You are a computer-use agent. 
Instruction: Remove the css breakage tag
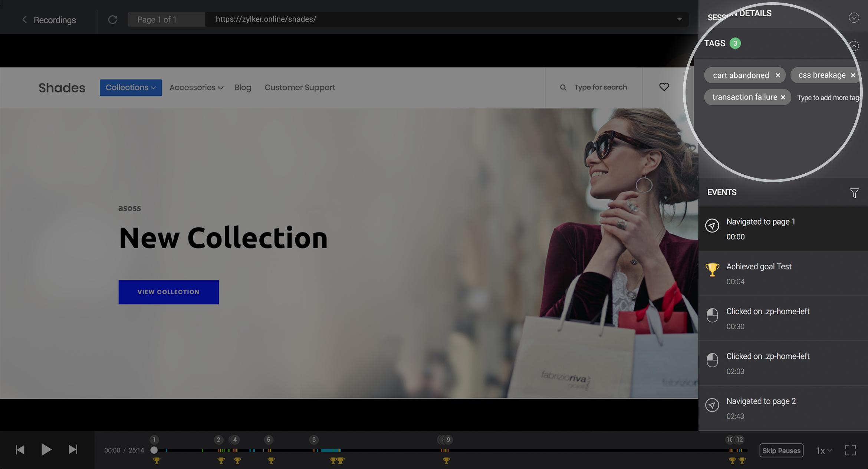tap(854, 75)
